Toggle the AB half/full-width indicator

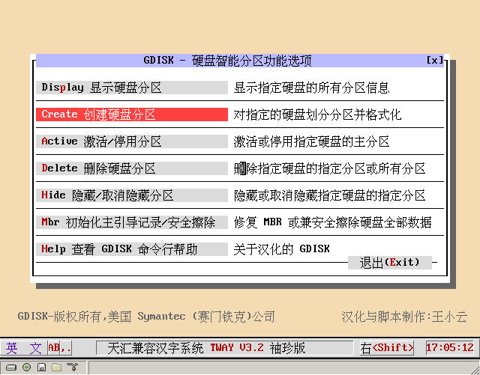click(54, 348)
